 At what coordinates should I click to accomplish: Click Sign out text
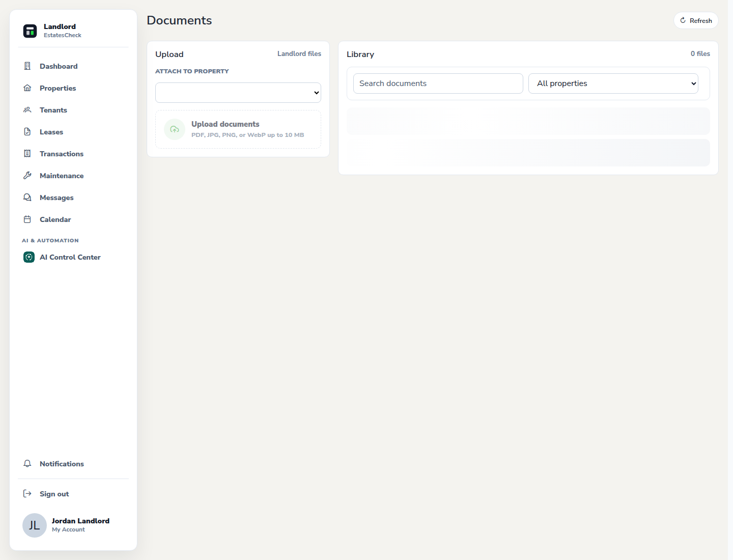point(54,494)
